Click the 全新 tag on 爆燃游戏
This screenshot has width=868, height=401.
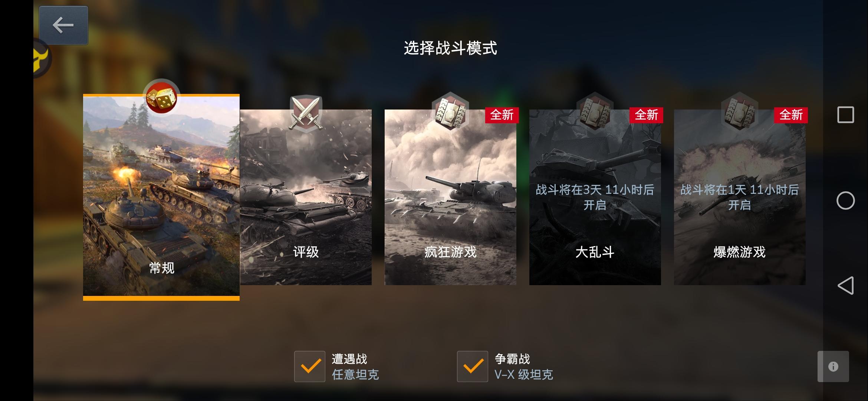click(791, 115)
